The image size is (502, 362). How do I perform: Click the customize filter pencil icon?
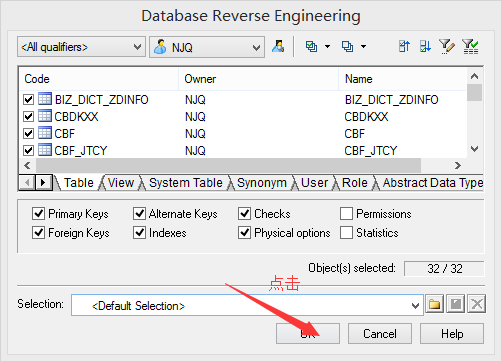point(447,46)
